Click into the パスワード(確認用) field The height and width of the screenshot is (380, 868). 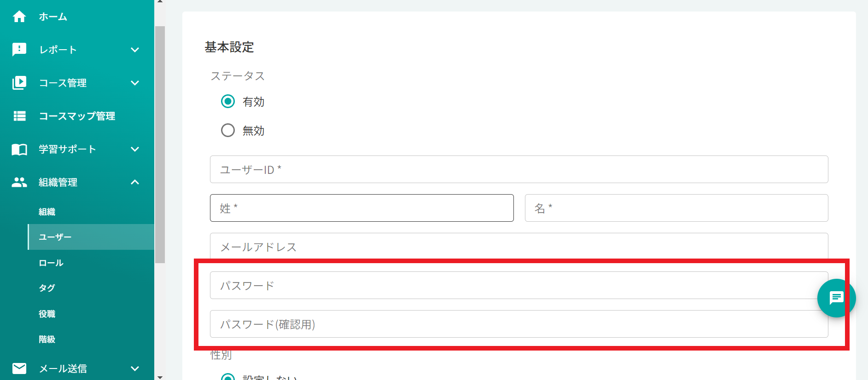pos(518,324)
